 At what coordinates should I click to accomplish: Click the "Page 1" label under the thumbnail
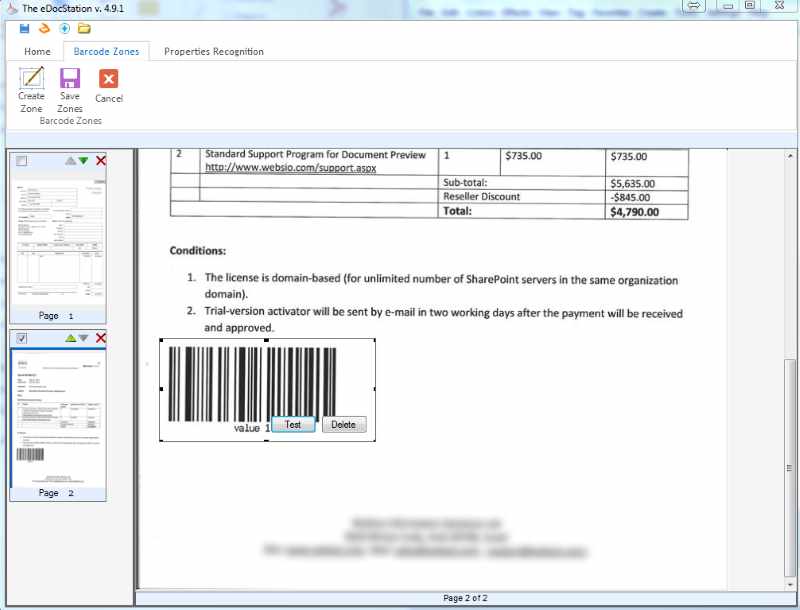coord(56,316)
